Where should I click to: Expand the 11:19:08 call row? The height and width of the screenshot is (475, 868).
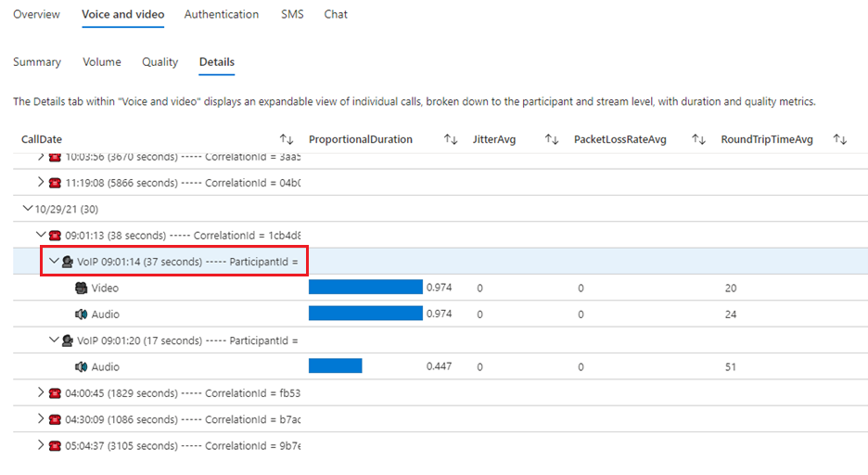coord(41,182)
